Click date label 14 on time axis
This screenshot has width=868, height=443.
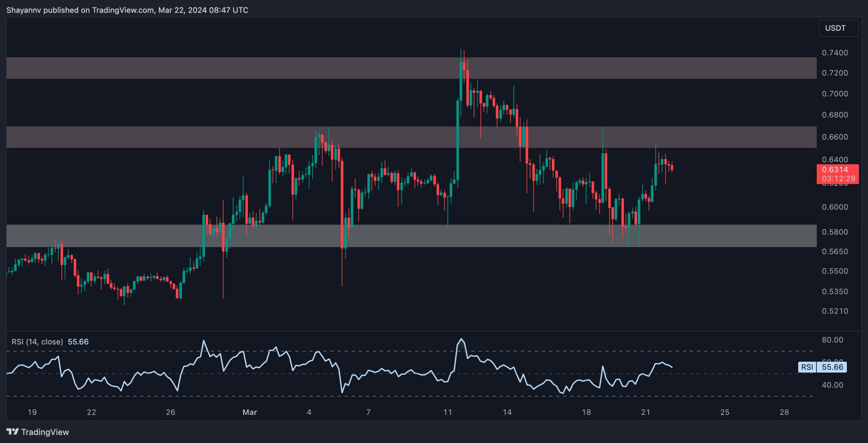click(507, 412)
